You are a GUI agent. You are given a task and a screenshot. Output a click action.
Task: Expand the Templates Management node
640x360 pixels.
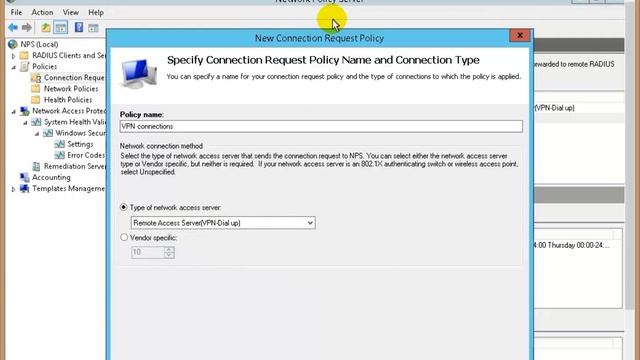point(13,189)
